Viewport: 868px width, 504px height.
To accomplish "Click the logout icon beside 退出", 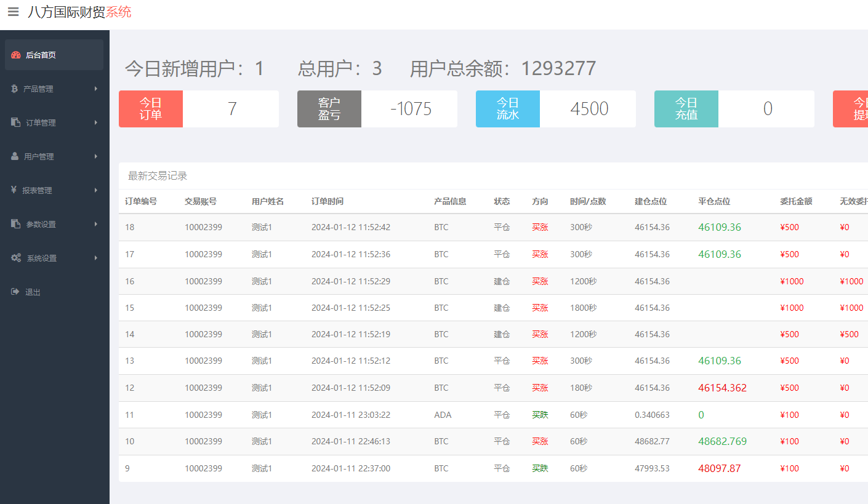I will pos(15,292).
